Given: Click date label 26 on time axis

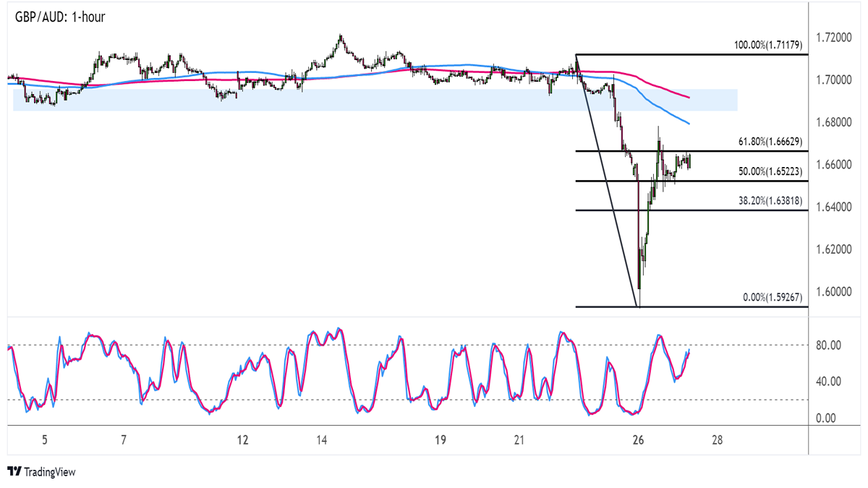Looking at the screenshot, I should click(x=637, y=440).
